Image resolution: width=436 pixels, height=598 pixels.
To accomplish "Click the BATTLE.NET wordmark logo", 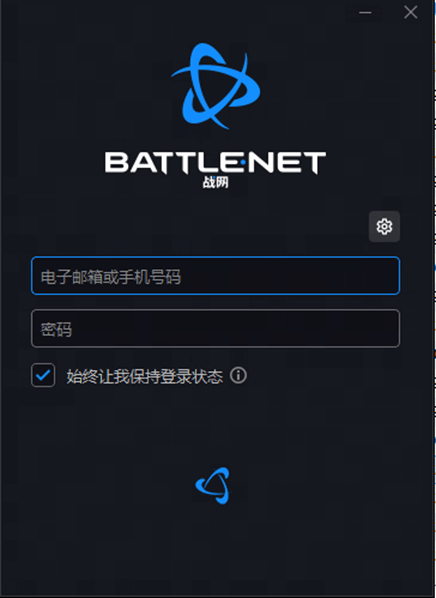I will 216,163.
